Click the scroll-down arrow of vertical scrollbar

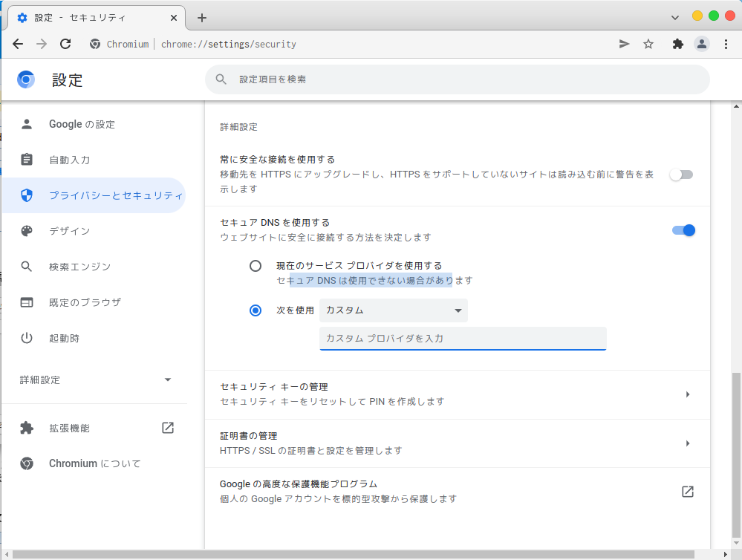click(x=736, y=543)
